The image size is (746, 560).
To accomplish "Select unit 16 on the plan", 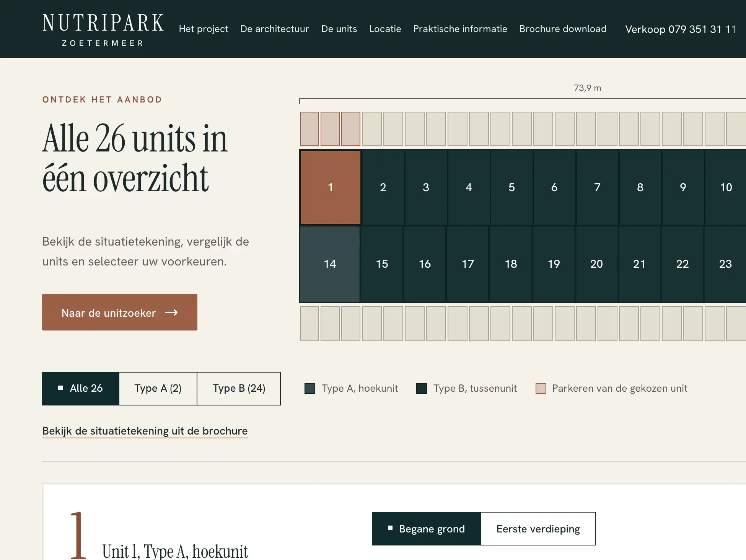I will (x=425, y=264).
